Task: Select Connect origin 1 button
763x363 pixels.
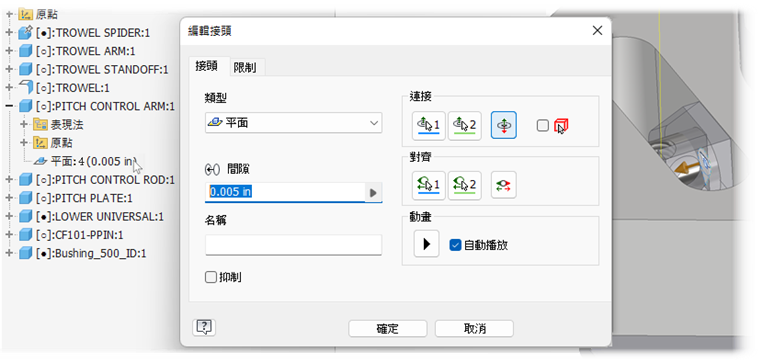Action: pyautogui.click(x=428, y=126)
